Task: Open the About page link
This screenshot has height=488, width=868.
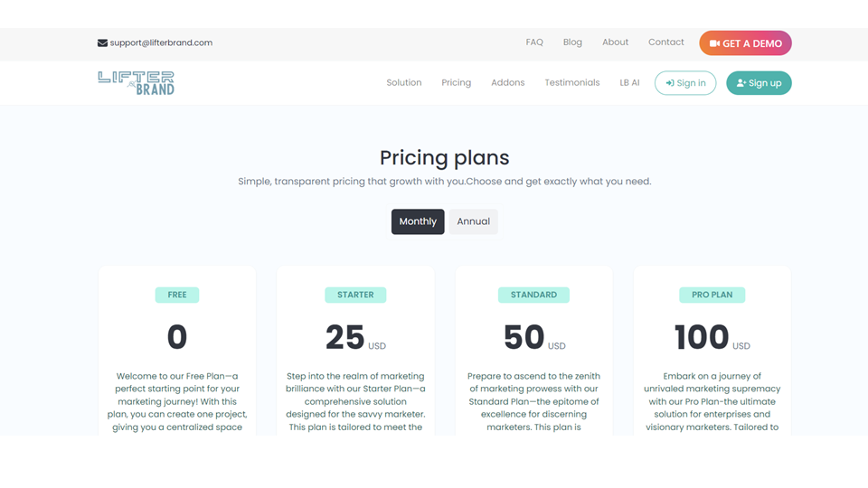Action: point(615,42)
